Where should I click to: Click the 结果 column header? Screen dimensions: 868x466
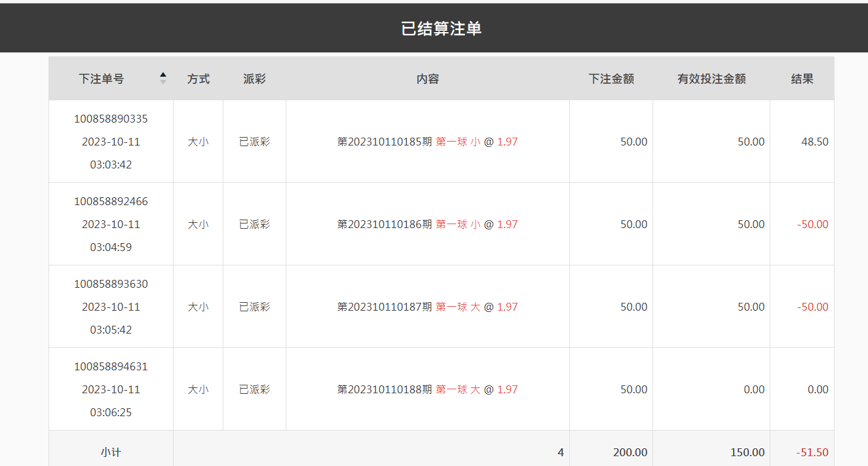[802, 79]
